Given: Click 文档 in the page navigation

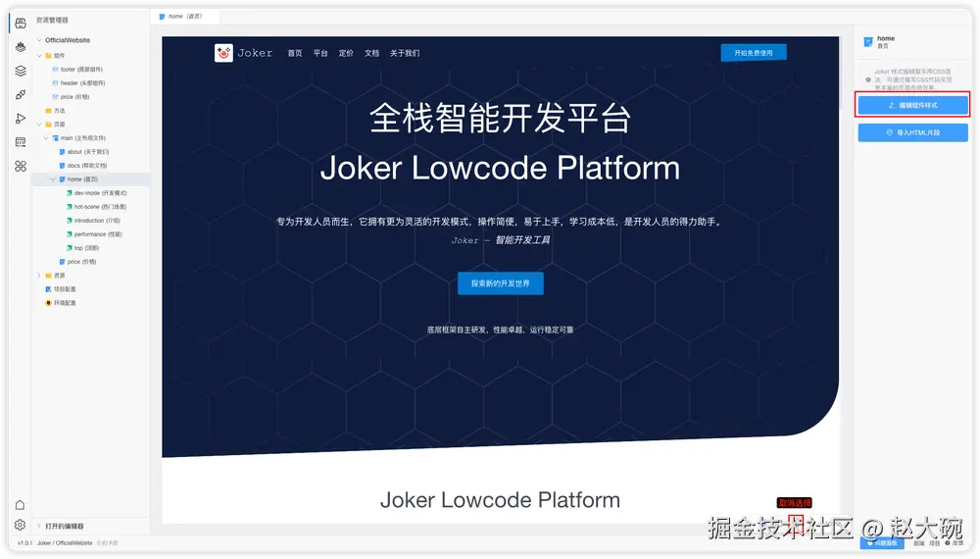Looking at the screenshot, I should pyautogui.click(x=371, y=53).
